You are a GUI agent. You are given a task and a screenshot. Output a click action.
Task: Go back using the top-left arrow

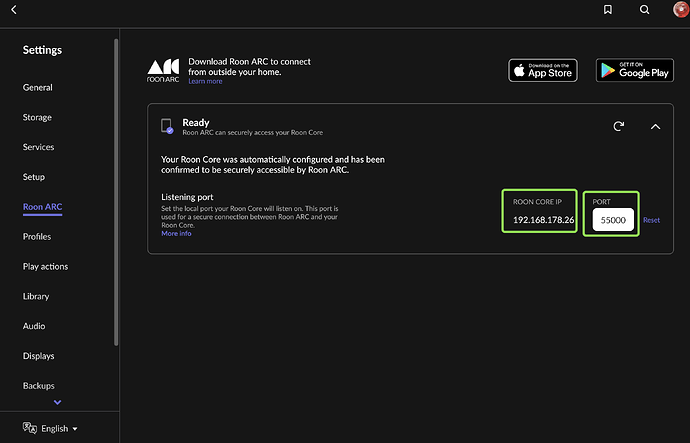click(14, 10)
